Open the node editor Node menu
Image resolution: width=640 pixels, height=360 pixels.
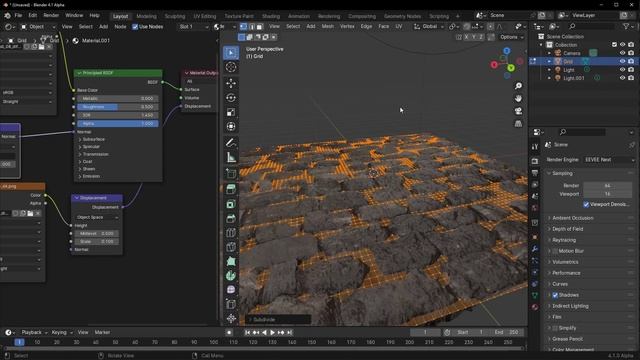pyautogui.click(x=120, y=27)
